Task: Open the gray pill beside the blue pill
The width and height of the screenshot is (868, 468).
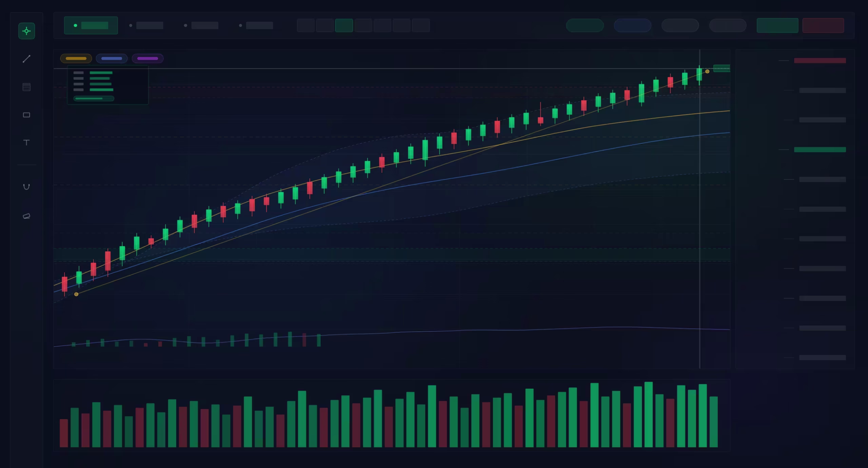Action: tap(680, 25)
